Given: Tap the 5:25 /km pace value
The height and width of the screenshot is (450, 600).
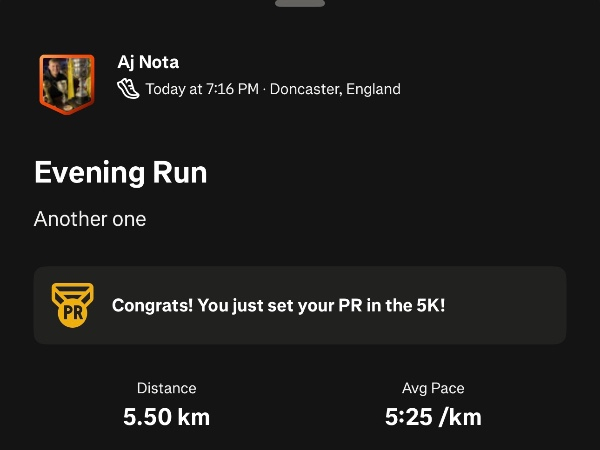Looking at the screenshot, I should coord(433,417).
